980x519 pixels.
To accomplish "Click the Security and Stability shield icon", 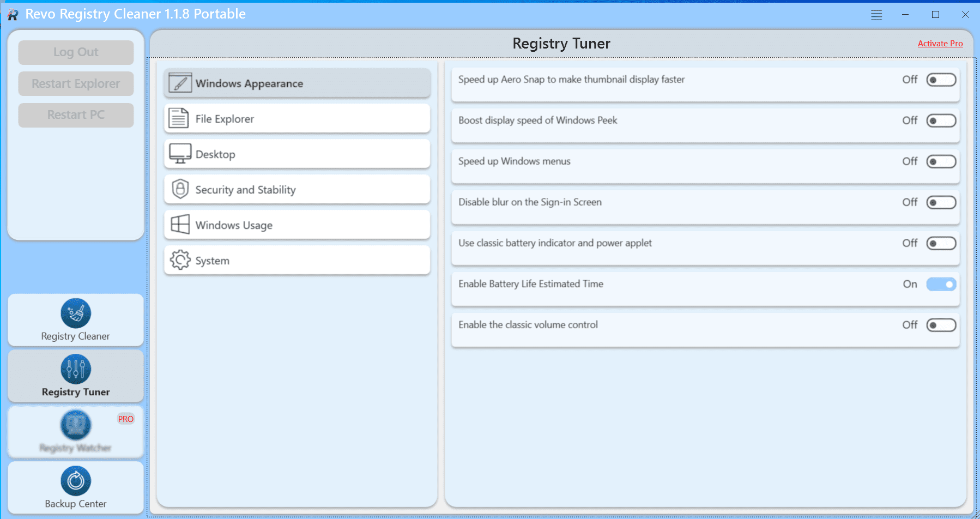I will point(180,189).
